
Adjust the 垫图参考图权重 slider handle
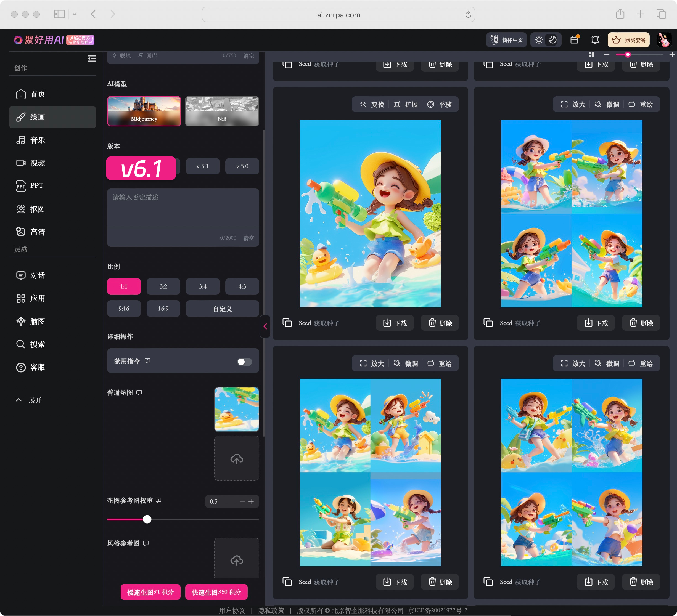tap(147, 519)
